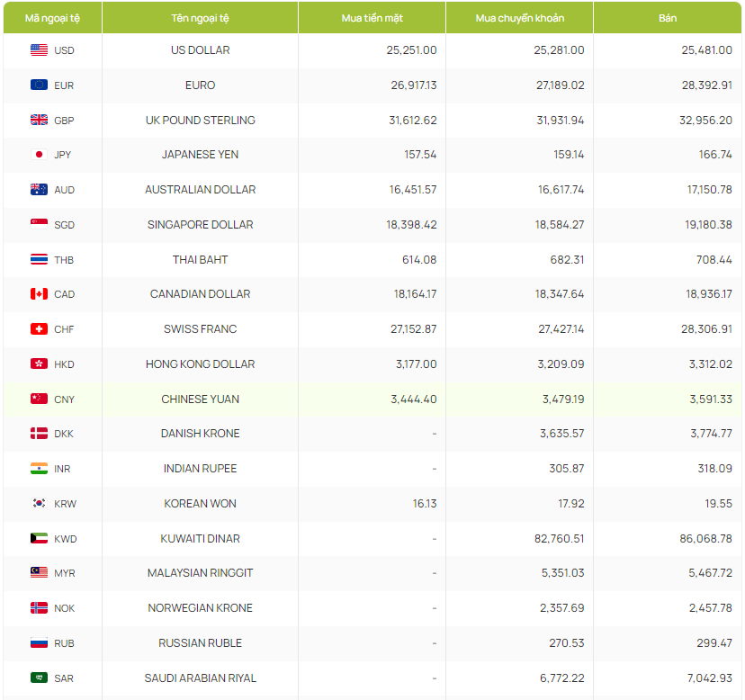The height and width of the screenshot is (700, 745).
Task: Select the Kuwait flag icon
Action: pyautogui.click(x=39, y=539)
